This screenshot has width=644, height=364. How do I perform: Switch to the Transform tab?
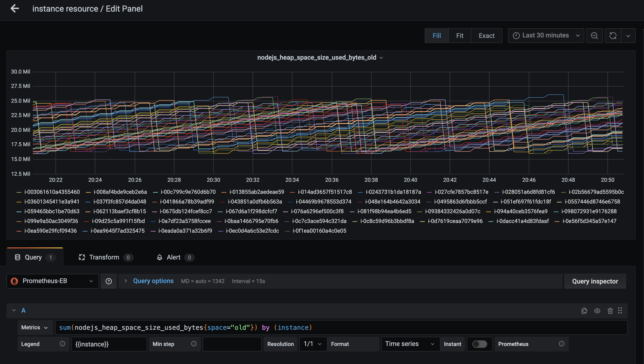point(104,257)
